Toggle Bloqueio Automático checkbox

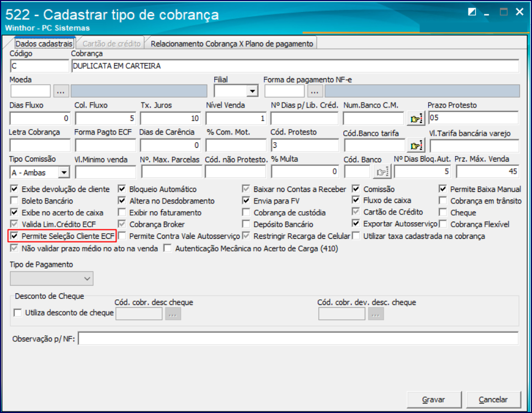tap(122, 189)
